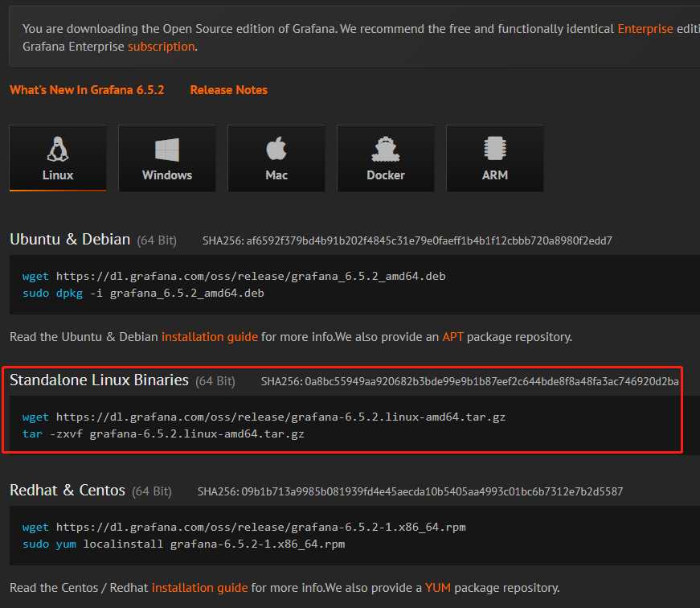
Task: Click the Redhat & Centos heading
Action: click(x=68, y=491)
